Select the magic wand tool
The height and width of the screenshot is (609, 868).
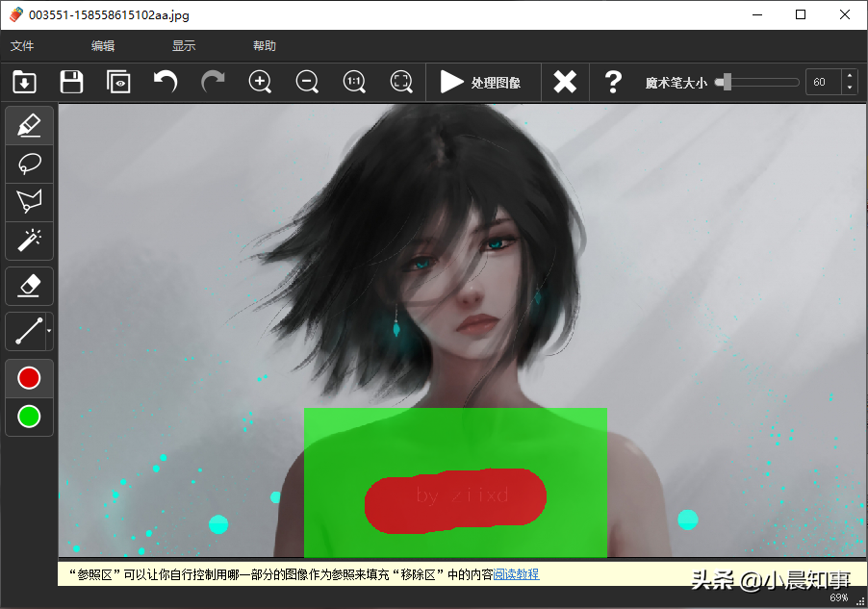tap(29, 240)
